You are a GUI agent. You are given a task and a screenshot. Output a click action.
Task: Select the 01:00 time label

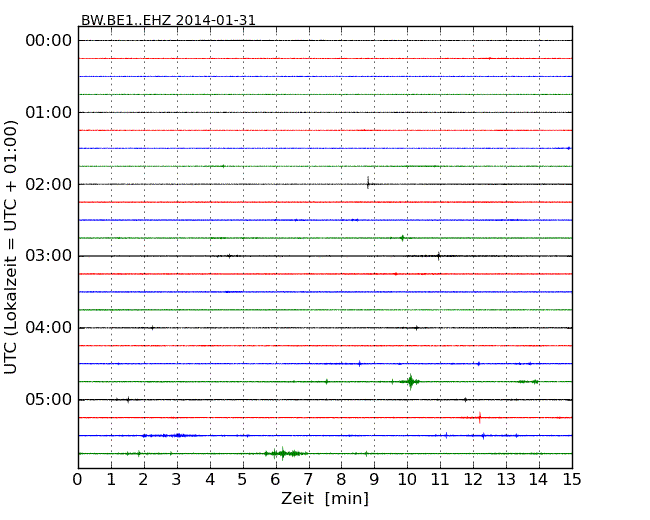[49, 112]
